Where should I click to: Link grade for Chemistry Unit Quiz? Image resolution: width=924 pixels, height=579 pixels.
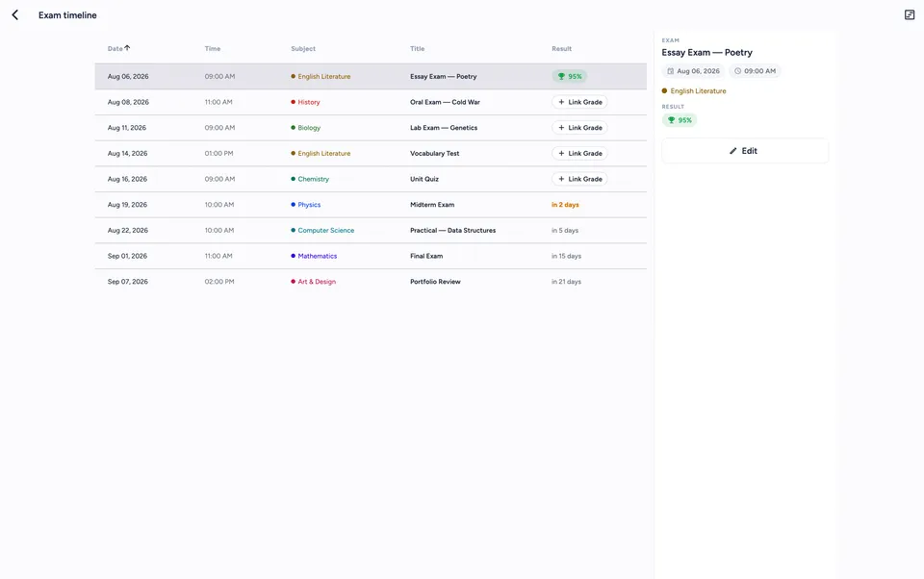click(579, 179)
